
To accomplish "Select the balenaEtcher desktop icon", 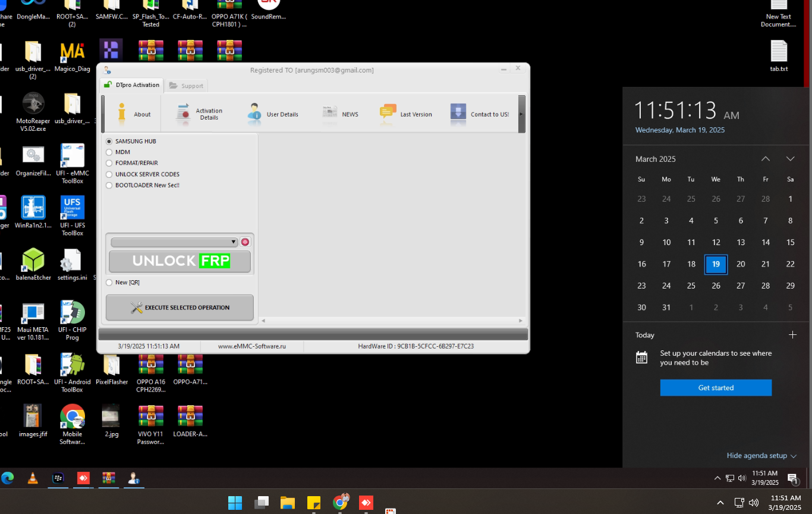I will 33,264.
